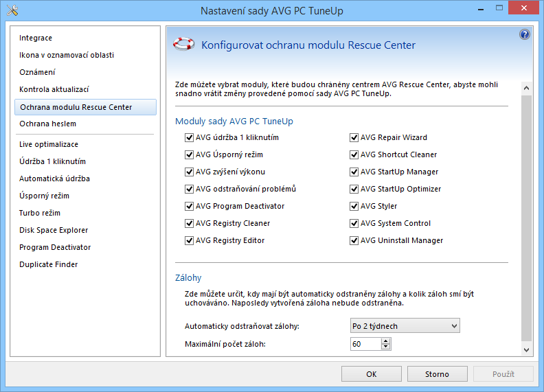Click the Rescue Center lifebuoy icon
This screenshot has height=392, width=544.
pos(183,45)
